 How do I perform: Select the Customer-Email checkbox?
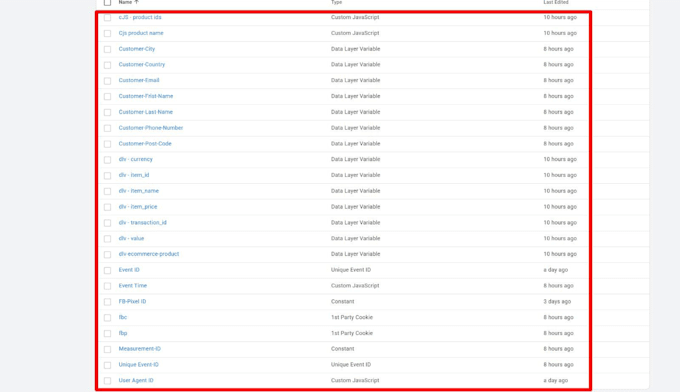tap(107, 81)
